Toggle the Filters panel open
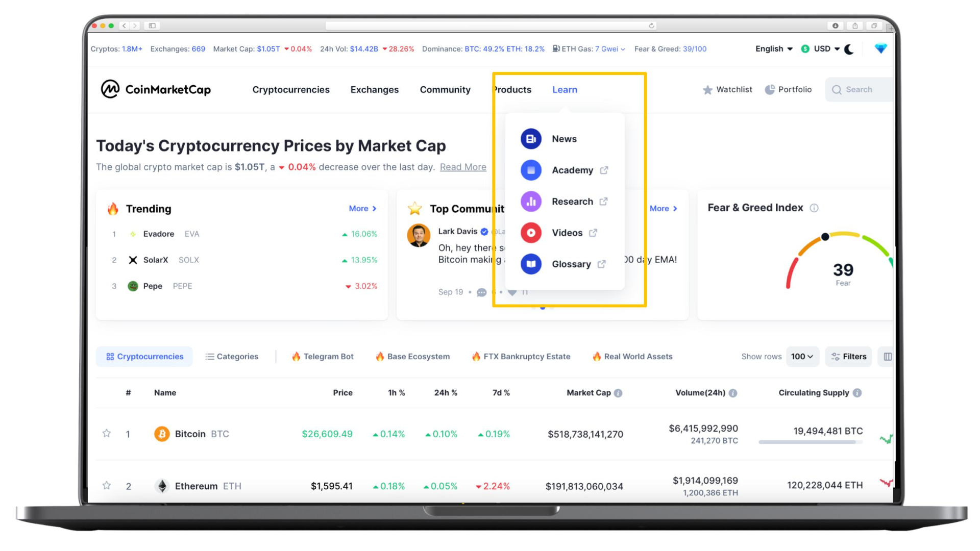This screenshot has width=980, height=551. 849,357
